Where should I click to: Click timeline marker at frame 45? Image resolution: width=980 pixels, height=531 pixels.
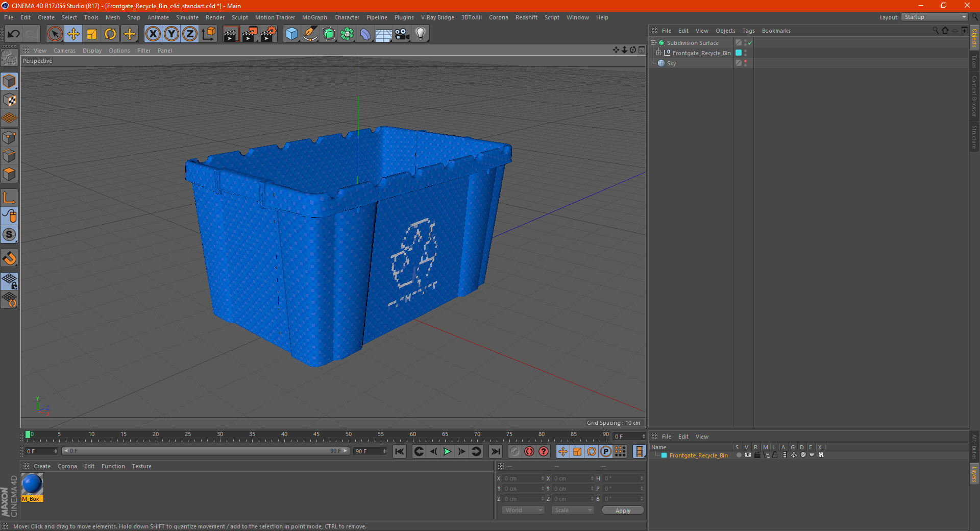316,436
